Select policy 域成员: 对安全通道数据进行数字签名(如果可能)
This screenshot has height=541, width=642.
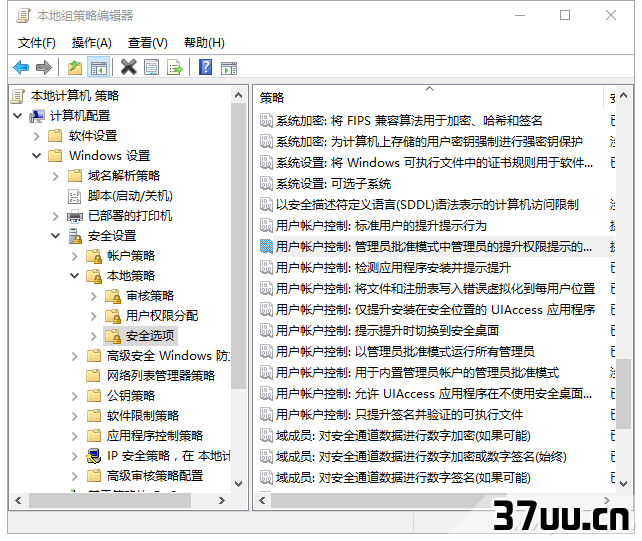[403, 478]
